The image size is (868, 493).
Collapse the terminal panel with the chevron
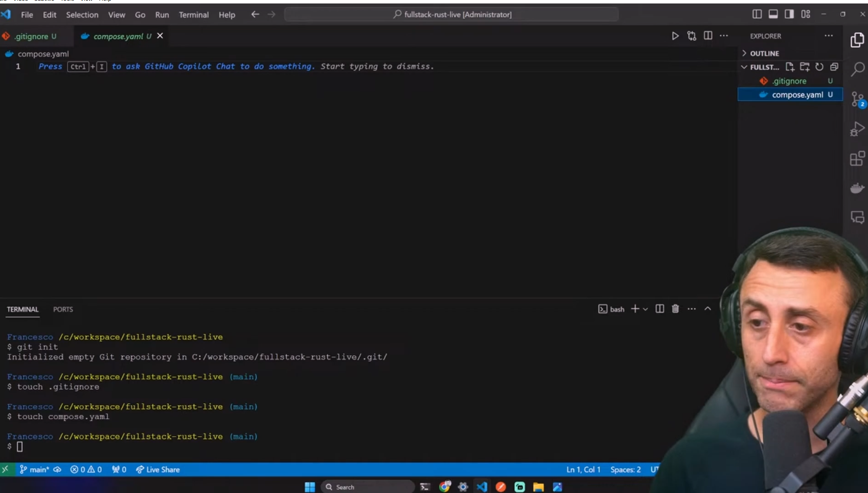tap(708, 309)
